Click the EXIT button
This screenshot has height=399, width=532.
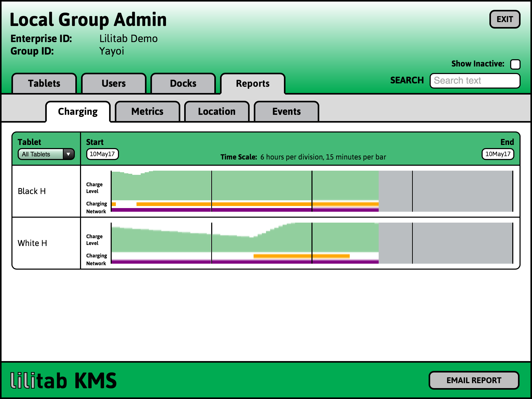[x=505, y=19]
